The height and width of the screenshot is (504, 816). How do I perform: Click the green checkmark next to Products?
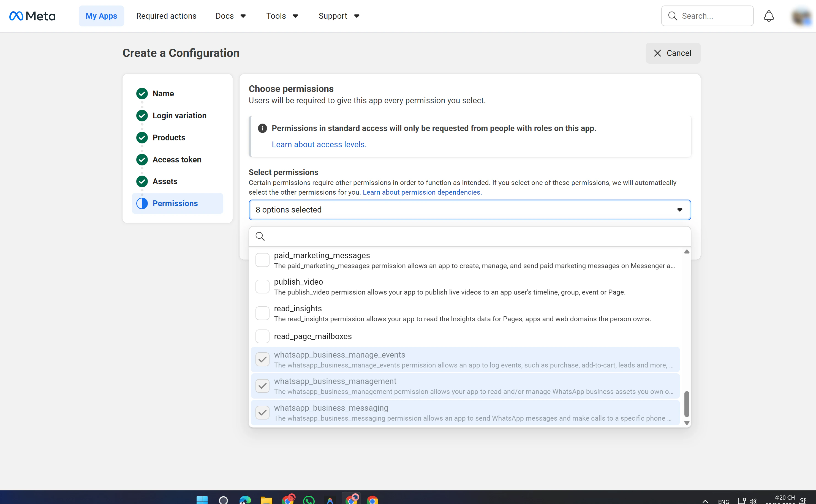coord(142,138)
